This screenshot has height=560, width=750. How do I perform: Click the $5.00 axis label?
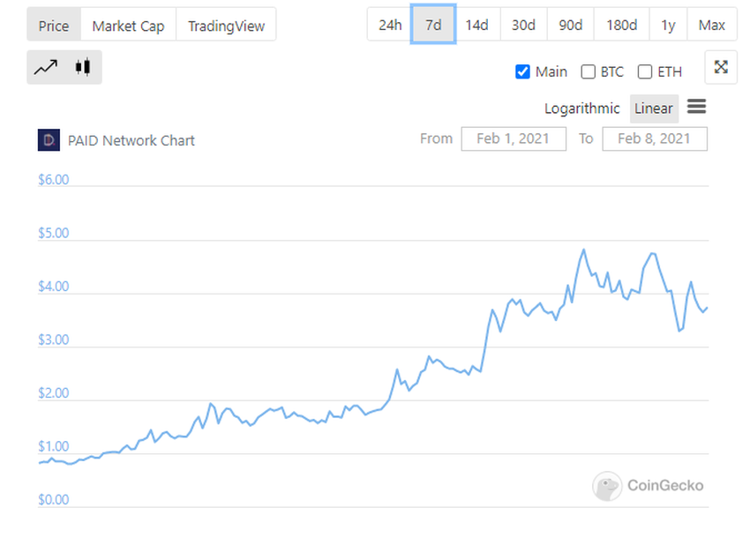coord(54,233)
